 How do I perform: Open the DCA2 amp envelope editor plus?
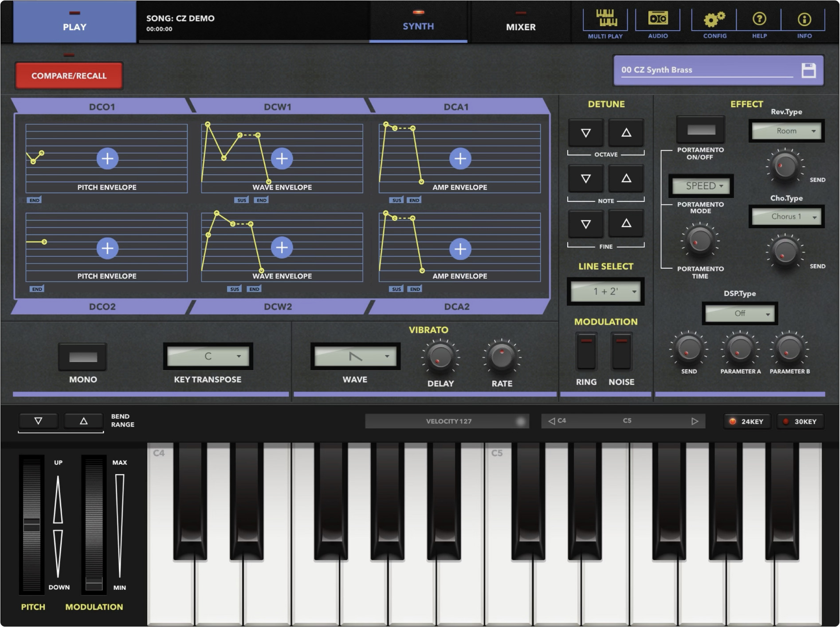460,248
